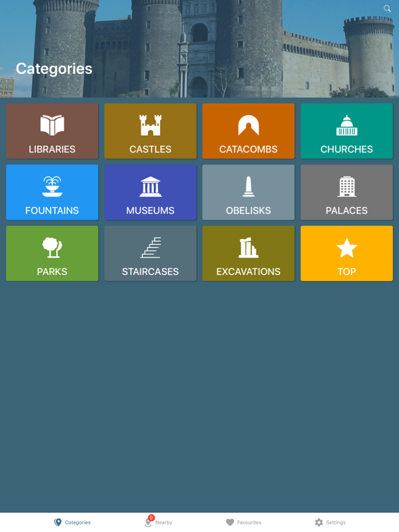Screen dimensions: 399x532
Task: Select the STAIRCASES category label
Action: [x=150, y=272]
